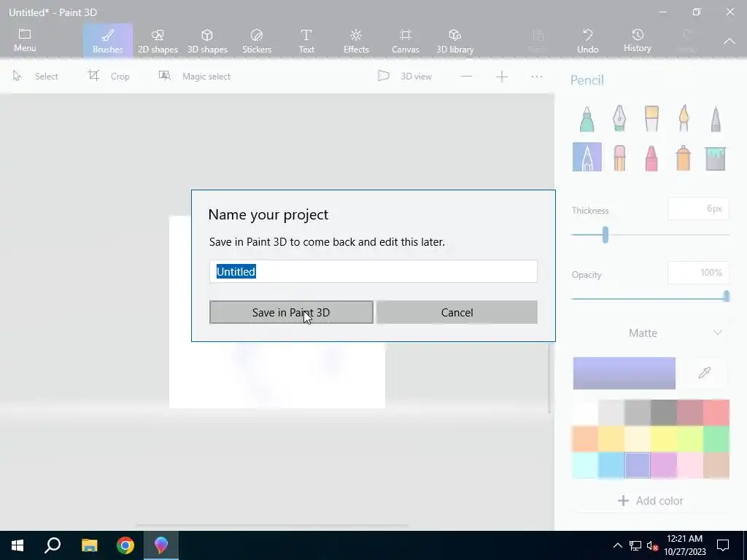Open the 2D shapes tab
This screenshot has height=560, width=747.
158,41
